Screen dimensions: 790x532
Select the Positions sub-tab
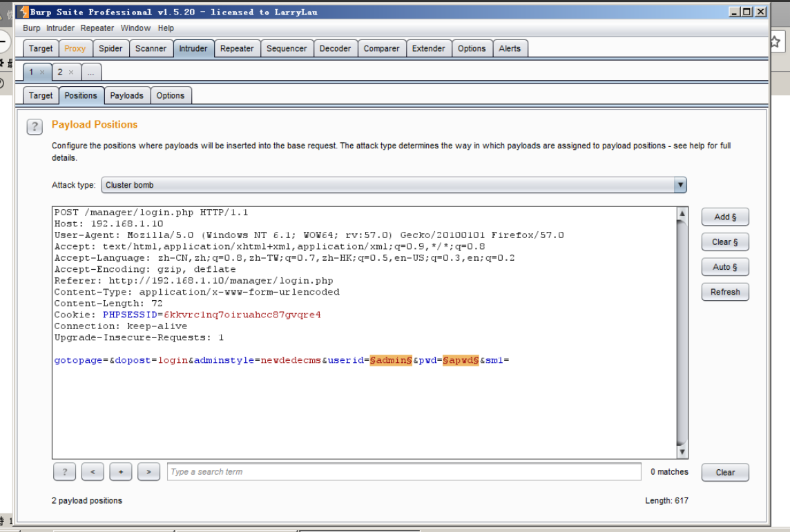pos(81,96)
